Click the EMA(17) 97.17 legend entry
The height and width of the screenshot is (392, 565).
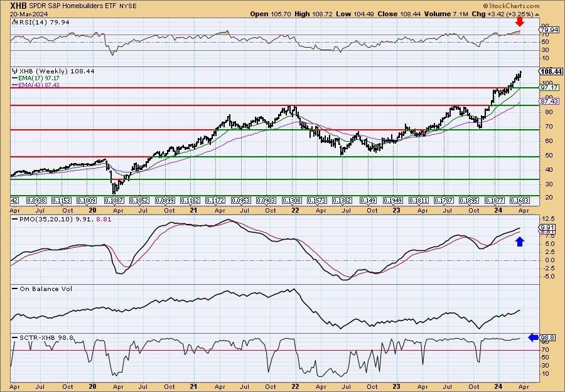click(36, 78)
